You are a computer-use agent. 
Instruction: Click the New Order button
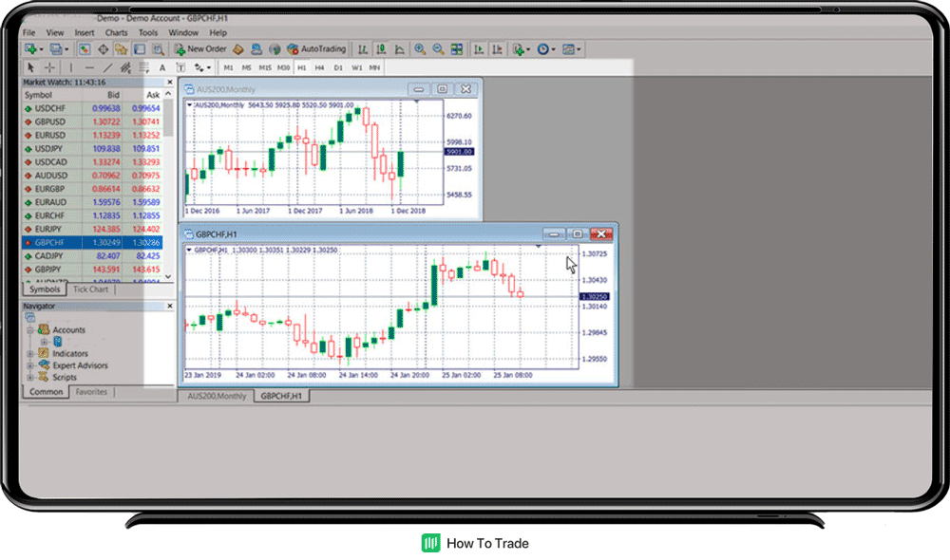(200, 48)
